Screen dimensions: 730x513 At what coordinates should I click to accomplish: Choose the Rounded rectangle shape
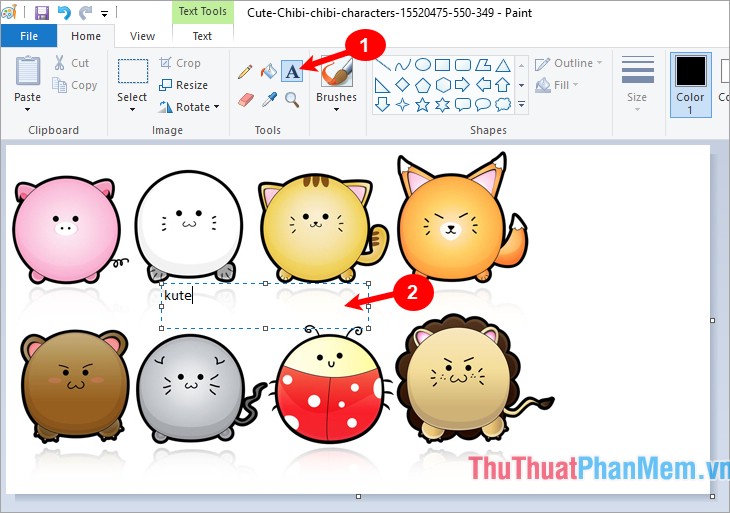(462, 65)
